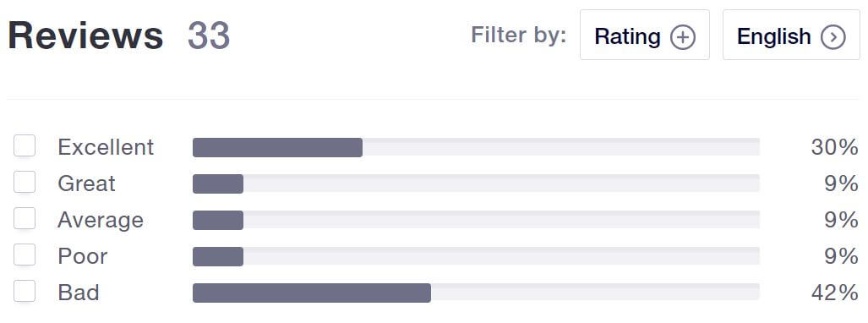The image size is (868, 323).
Task: Check the Great rating checkbox
Action: pos(25,183)
